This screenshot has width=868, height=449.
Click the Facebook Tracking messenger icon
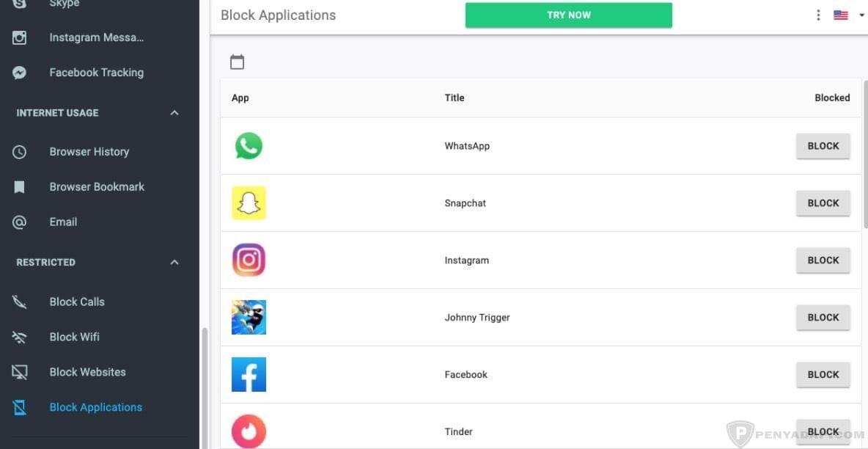click(20, 72)
